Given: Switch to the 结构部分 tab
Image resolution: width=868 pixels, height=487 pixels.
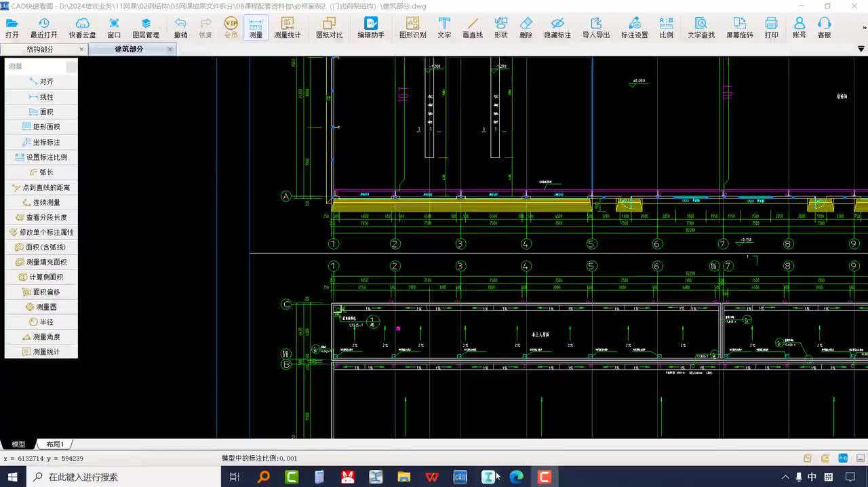Looking at the screenshot, I should coord(39,50).
